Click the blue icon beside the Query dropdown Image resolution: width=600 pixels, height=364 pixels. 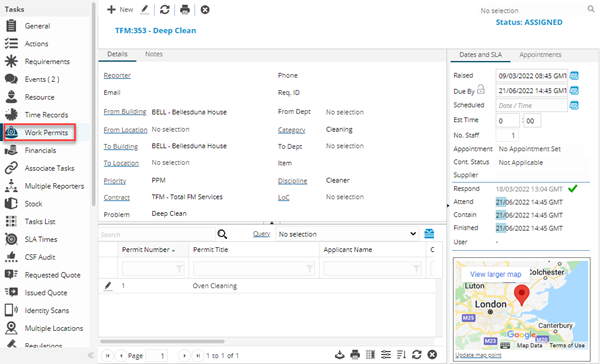429,233
